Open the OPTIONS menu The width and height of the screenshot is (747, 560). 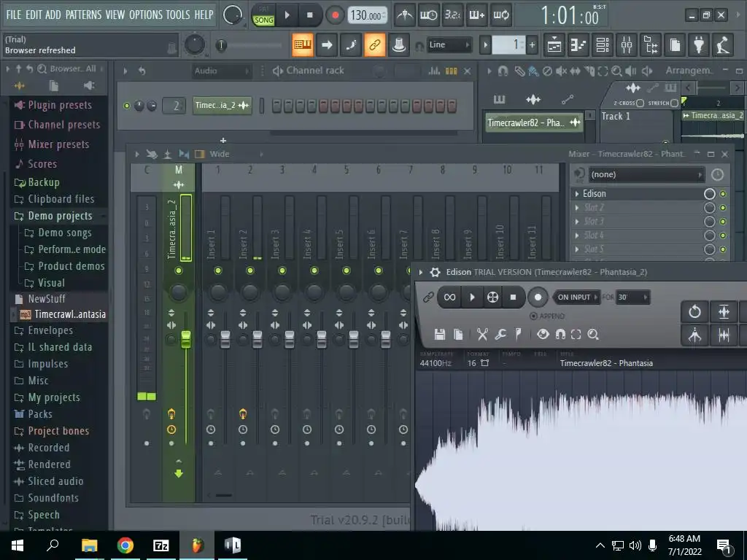(146, 15)
